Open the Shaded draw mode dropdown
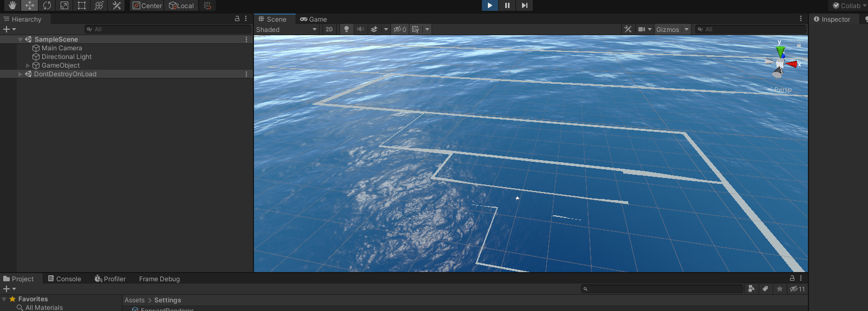 coord(286,29)
